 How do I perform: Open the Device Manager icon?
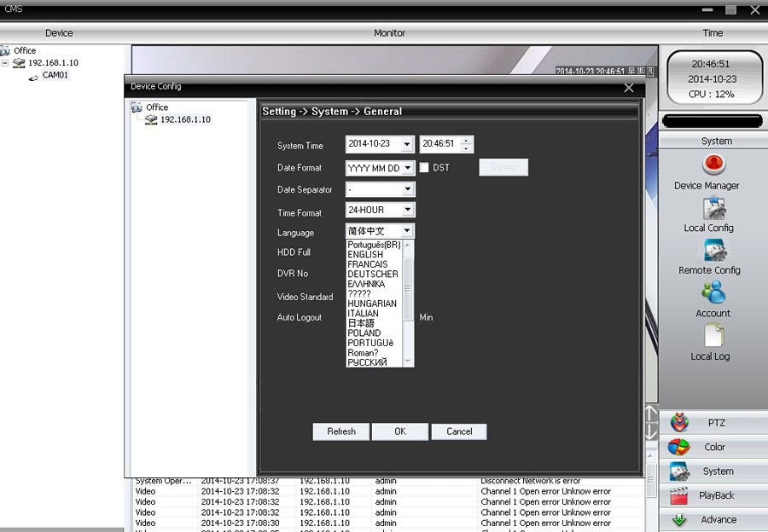(713, 165)
